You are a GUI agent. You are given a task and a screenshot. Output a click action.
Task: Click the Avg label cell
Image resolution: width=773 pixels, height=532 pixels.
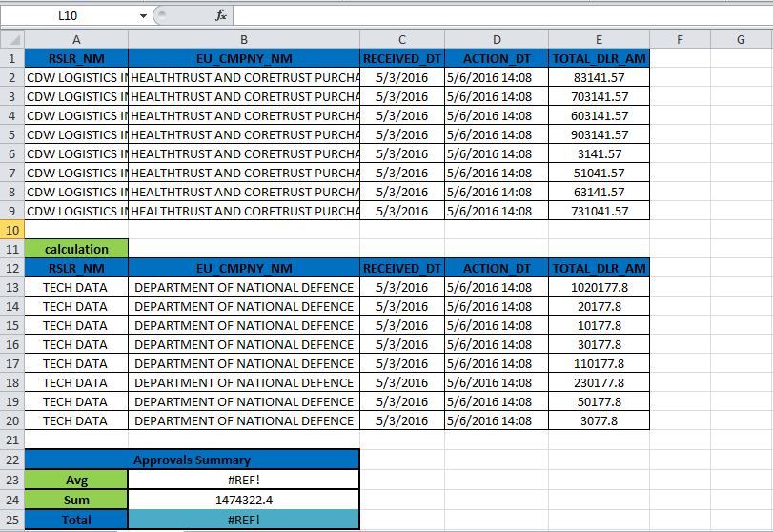pos(76,480)
